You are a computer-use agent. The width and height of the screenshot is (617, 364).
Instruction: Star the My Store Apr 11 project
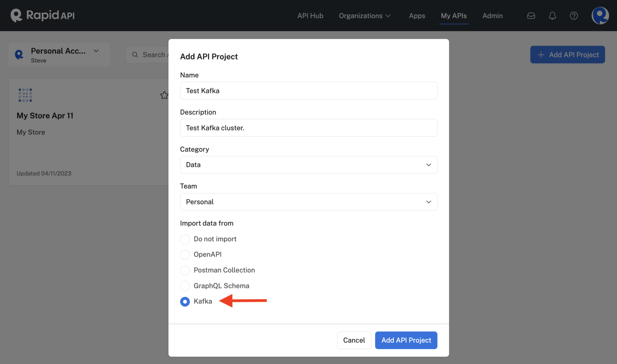[x=164, y=95]
